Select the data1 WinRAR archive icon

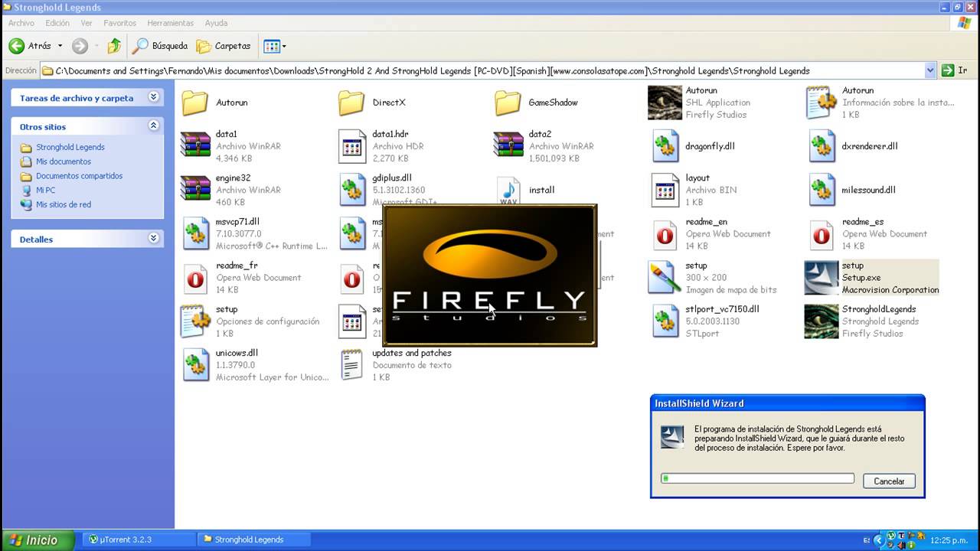[x=195, y=145]
